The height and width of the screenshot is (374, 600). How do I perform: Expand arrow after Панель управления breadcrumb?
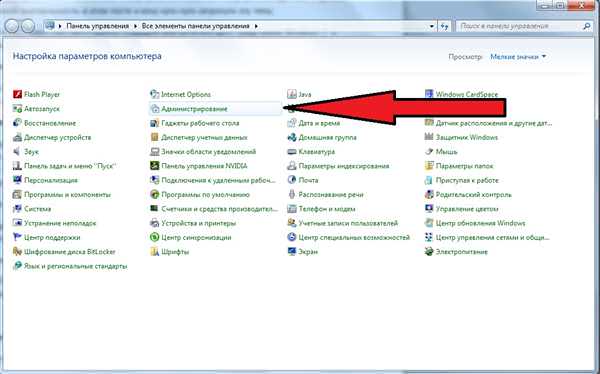[x=135, y=26]
